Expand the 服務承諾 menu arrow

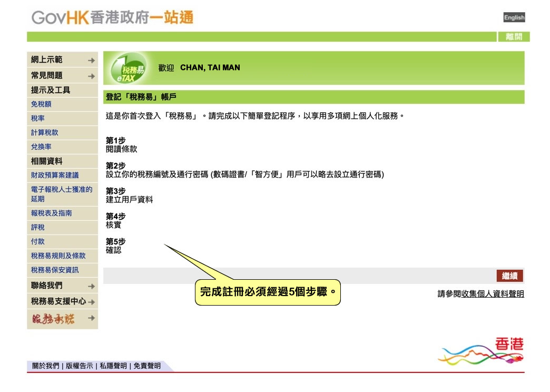[x=92, y=318]
